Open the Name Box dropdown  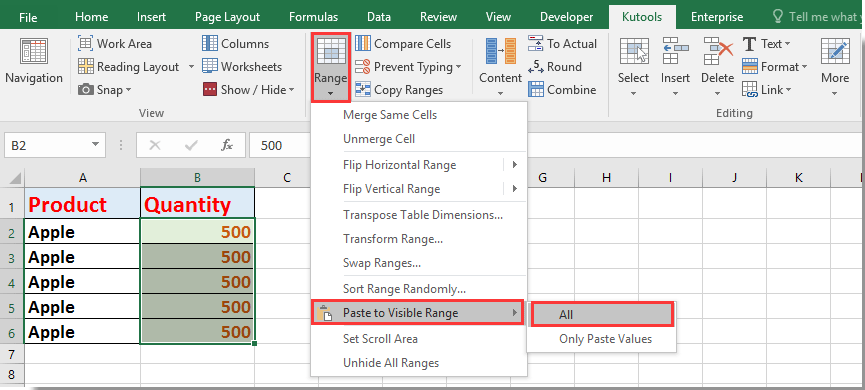[95, 145]
